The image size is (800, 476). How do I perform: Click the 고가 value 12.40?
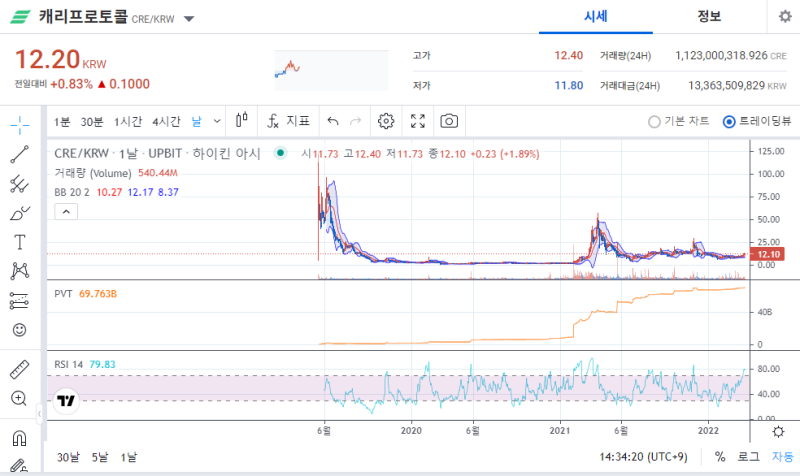[568, 55]
